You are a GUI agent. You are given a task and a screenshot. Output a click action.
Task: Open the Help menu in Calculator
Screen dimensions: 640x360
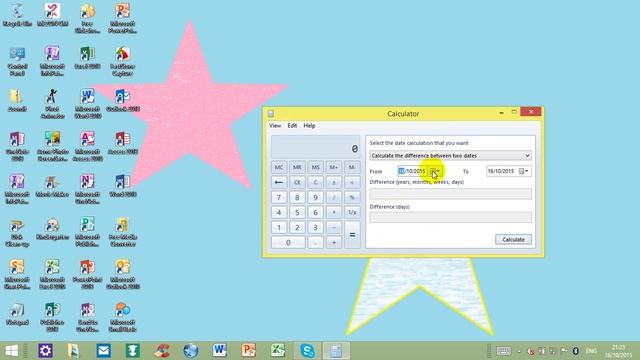tap(309, 126)
